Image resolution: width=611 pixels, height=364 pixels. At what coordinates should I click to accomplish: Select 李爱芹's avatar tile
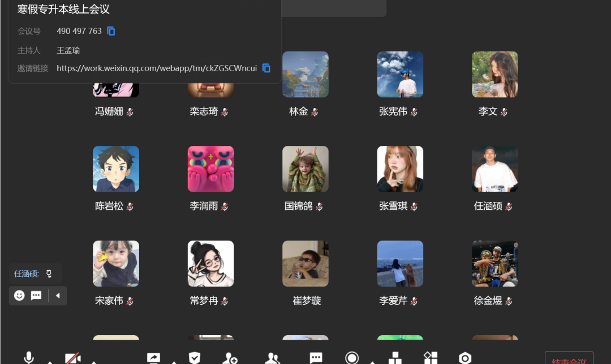[x=400, y=263]
